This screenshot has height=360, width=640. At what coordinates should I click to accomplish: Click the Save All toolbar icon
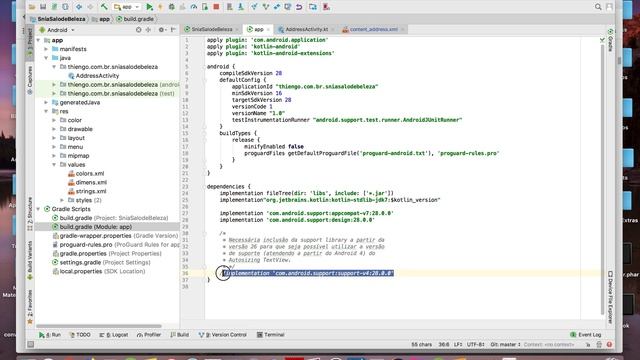click(x=43, y=7)
